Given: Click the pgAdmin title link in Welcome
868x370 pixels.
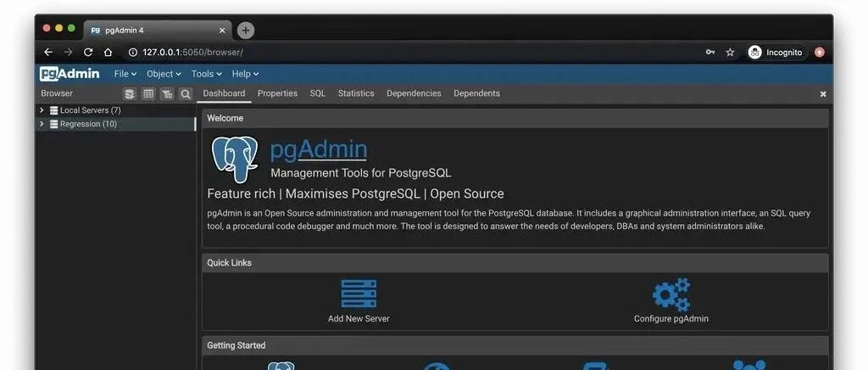Looking at the screenshot, I should click(319, 149).
